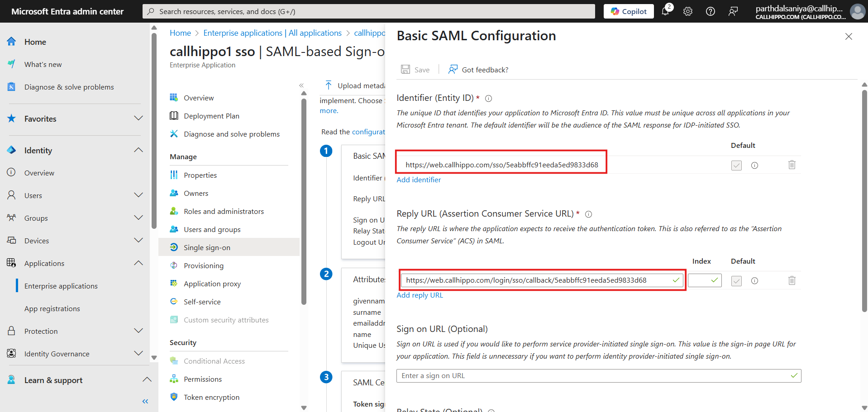Toggle the Default checkbox for identifier

[736, 165]
